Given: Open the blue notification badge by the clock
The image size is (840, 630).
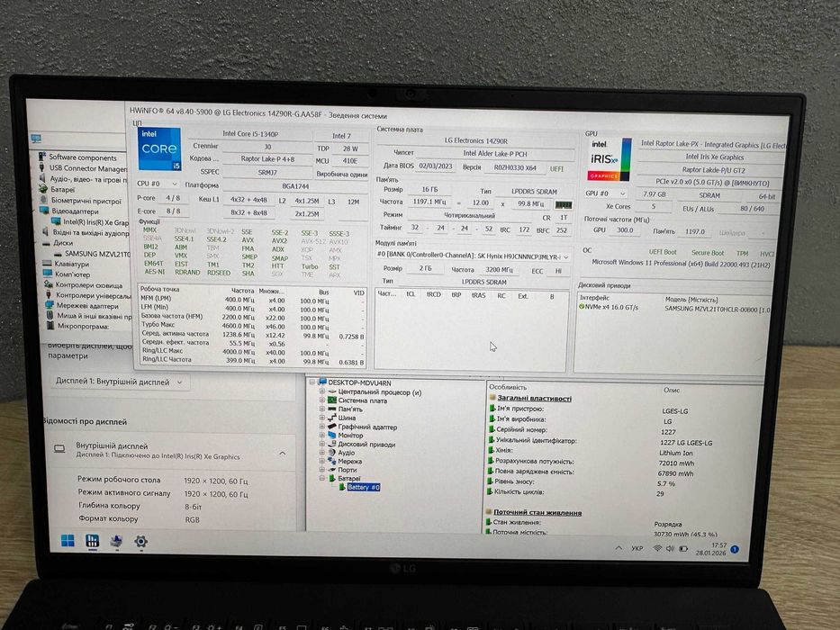Looking at the screenshot, I should (x=735, y=549).
